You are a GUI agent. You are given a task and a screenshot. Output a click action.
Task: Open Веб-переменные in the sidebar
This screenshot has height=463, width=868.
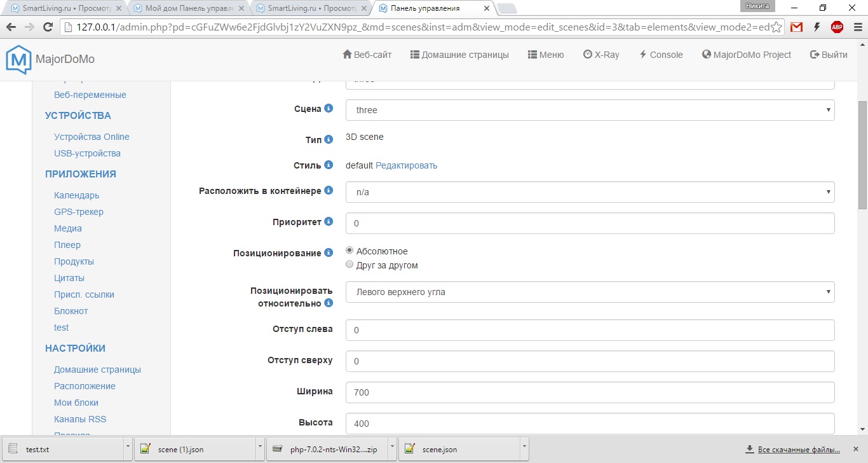(90, 95)
